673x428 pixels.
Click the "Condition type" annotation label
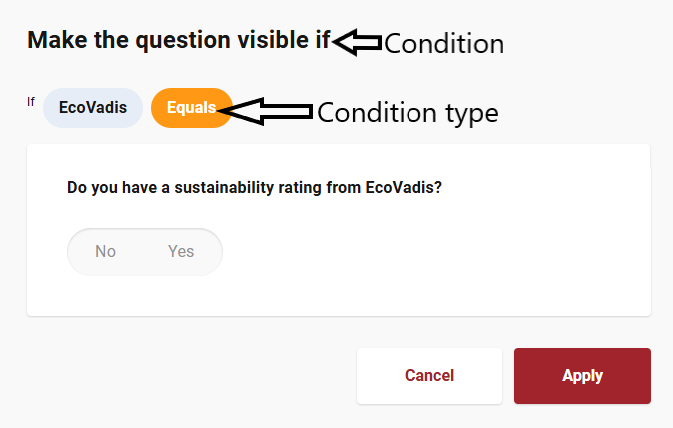407,113
